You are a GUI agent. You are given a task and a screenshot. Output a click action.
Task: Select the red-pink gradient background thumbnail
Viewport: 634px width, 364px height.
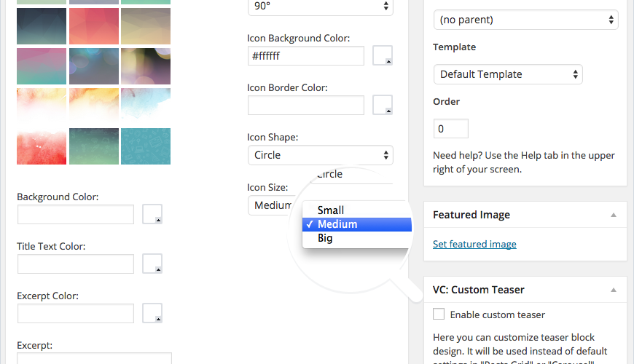tap(94, 27)
